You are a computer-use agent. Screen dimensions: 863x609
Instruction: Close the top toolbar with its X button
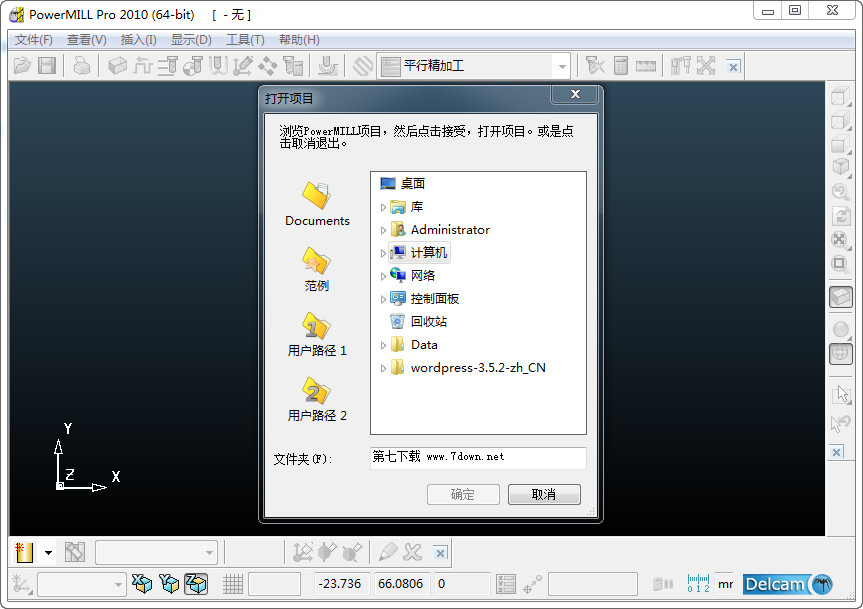[x=733, y=67]
